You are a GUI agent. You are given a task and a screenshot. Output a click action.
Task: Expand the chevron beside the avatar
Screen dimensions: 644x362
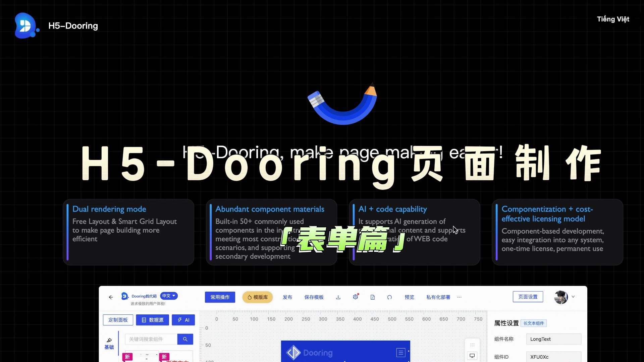[573, 297]
